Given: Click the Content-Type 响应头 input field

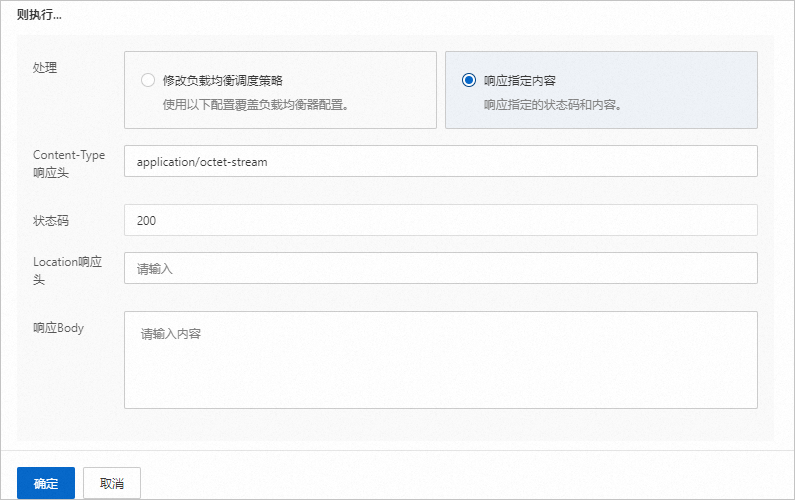Looking at the screenshot, I should point(441,161).
